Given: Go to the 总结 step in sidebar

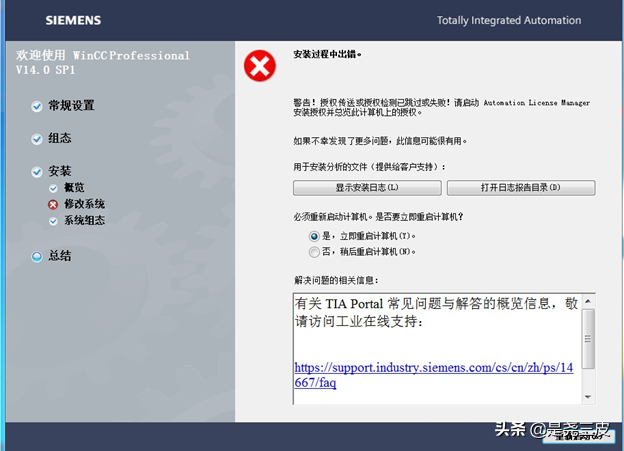Looking at the screenshot, I should (60, 256).
